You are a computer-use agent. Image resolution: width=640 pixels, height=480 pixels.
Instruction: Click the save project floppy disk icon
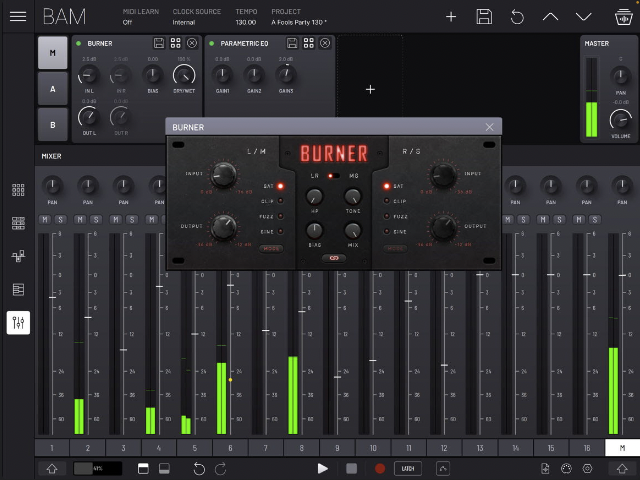[484, 16]
